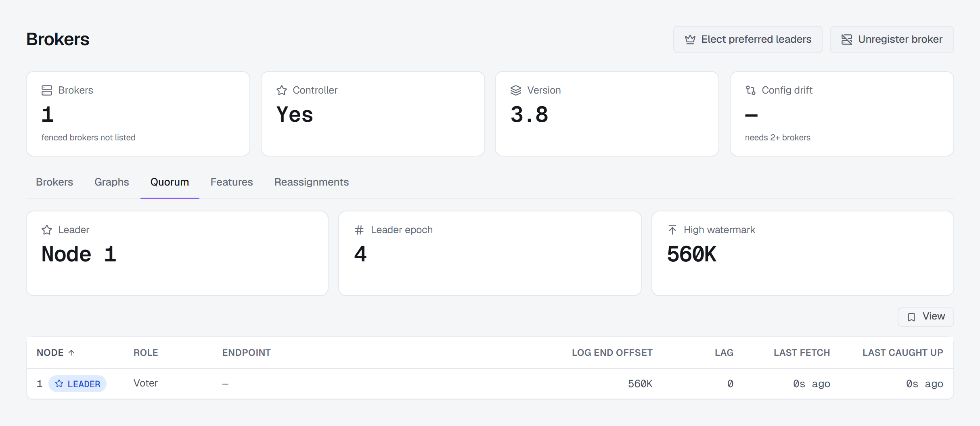This screenshot has width=980, height=426.
Task: Click the 'needs 2+ brokers' note
Action: point(778,138)
